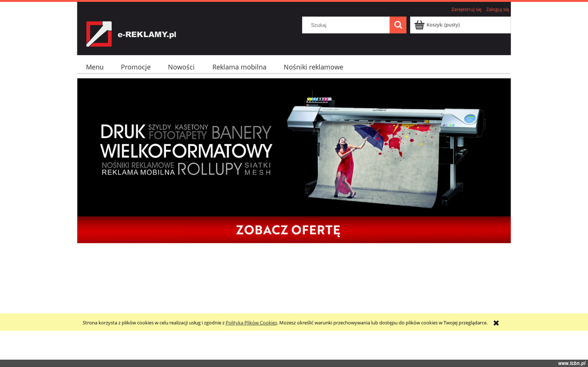Follow the Polityką Plików Cookies link
588x367 pixels.
tap(251, 323)
